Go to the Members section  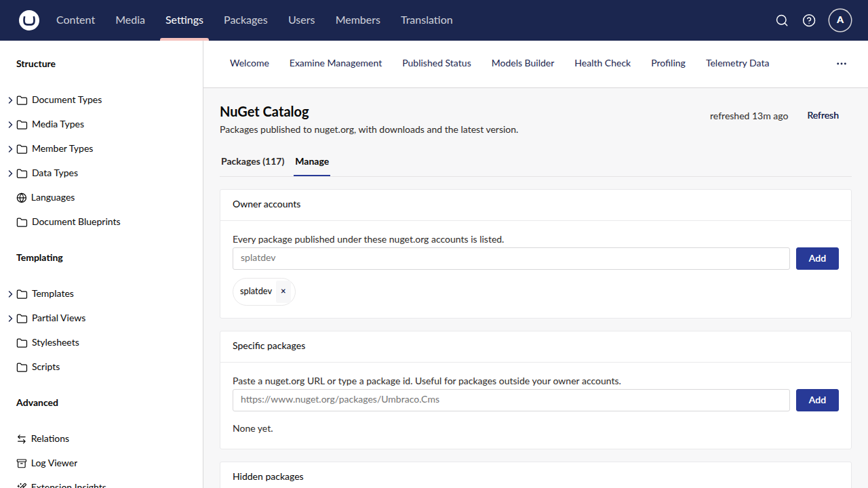point(358,20)
